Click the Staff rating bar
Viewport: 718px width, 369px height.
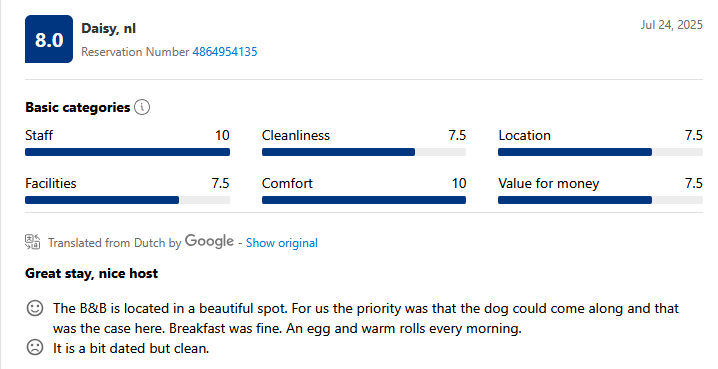(x=127, y=152)
